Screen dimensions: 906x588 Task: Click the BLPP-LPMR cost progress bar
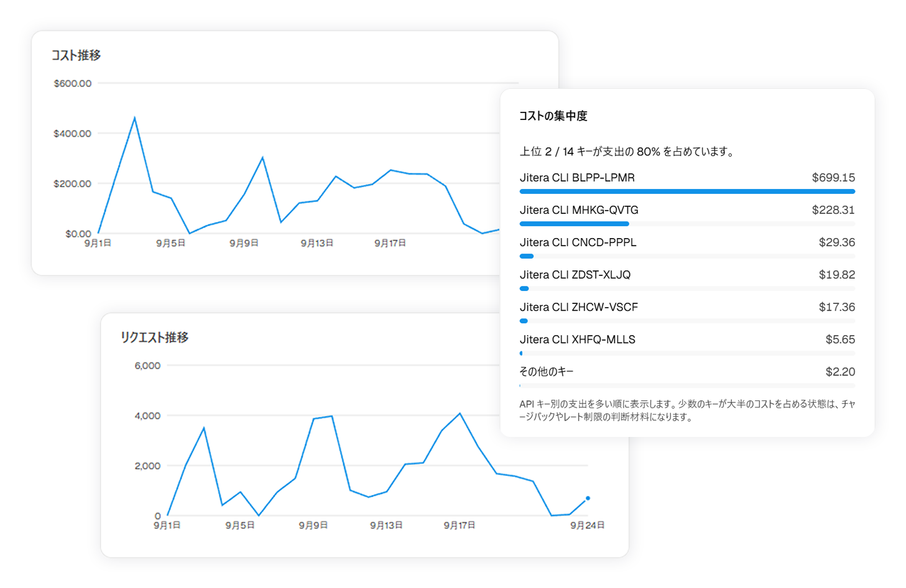(687, 191)
